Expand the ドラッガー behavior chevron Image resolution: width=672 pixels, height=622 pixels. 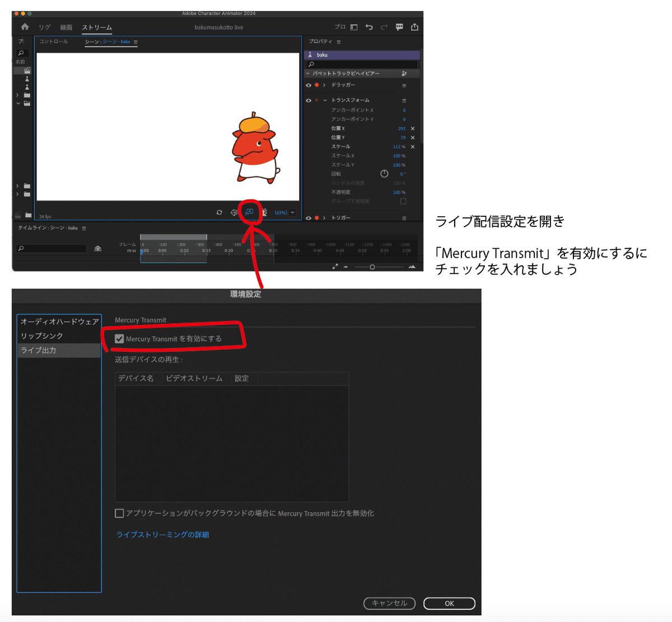pos(324,85)
